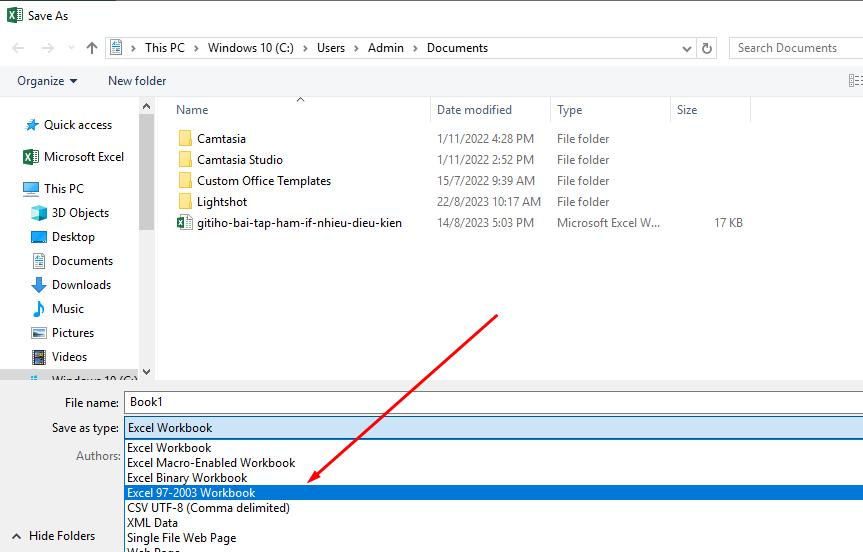Open Documents in sidebar
This screenshot has height=552, width=863.
pyautogui.click(x=82, y=261)
